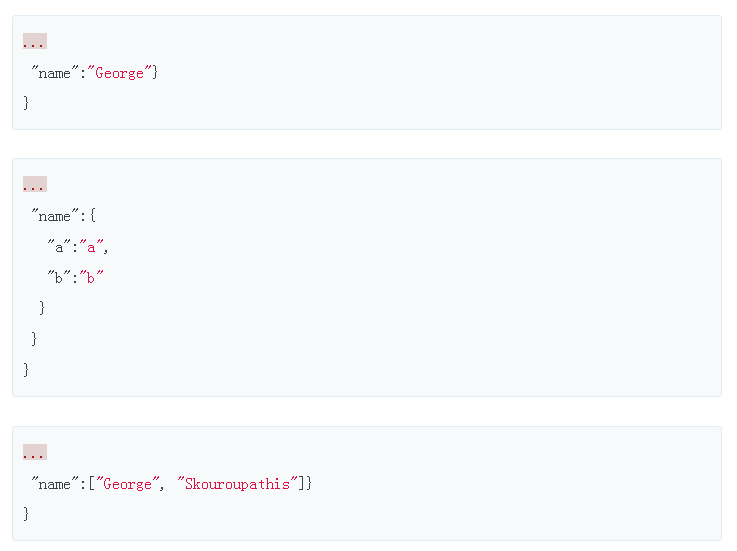This screenshot has width=737, height=551.
Task: Click the closing bracket after "Skouroupathis"
Action: pos(302,484)
